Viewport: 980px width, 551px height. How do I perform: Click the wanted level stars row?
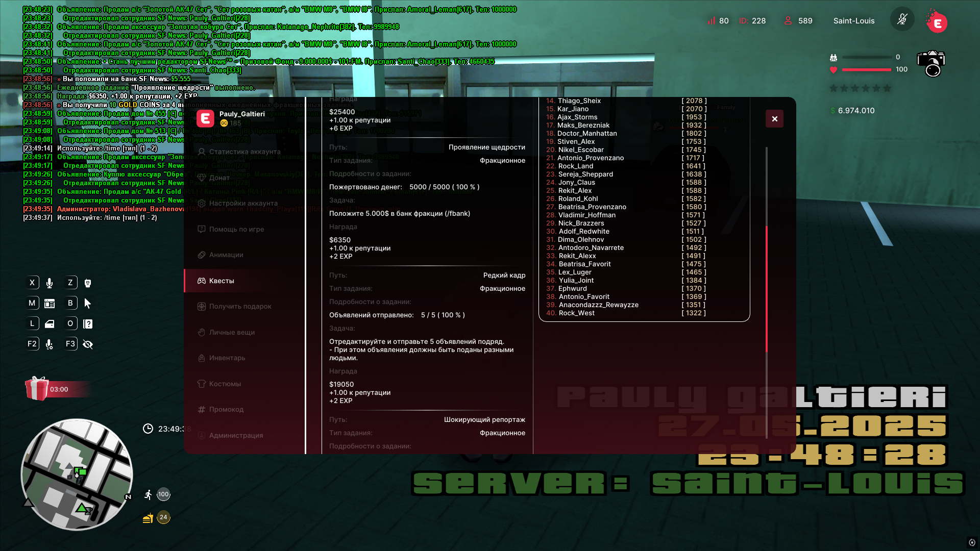(860, 88)
